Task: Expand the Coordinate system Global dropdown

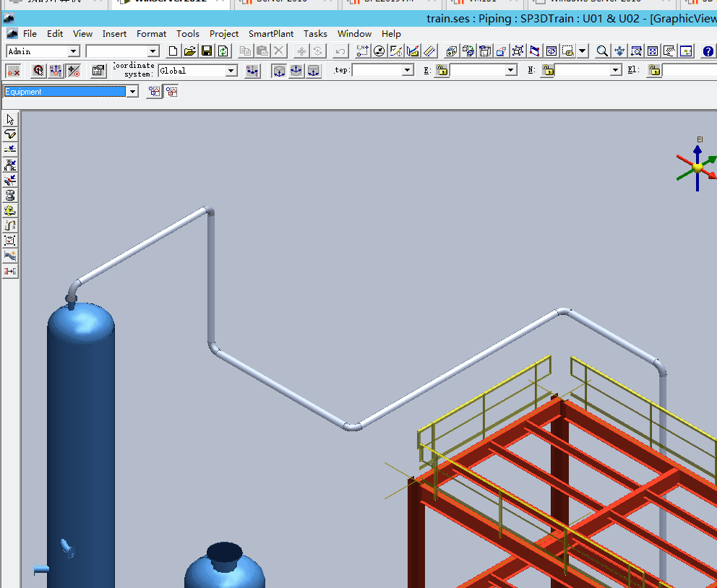Action: pos(231,71)
